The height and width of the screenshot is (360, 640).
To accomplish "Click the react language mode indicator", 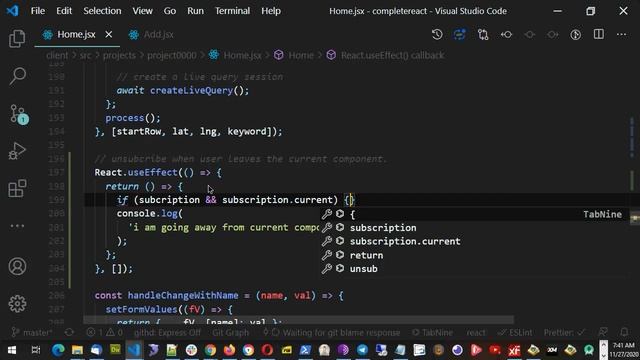I will point(476,333).
